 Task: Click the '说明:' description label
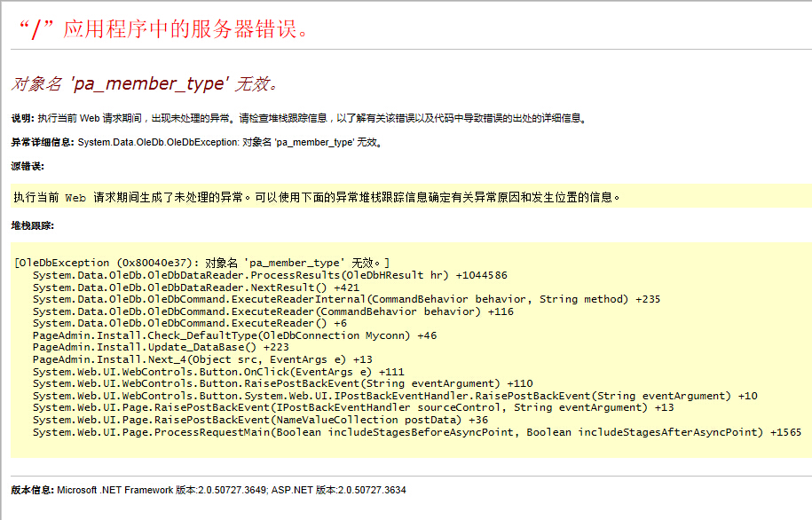pos(22,118)
